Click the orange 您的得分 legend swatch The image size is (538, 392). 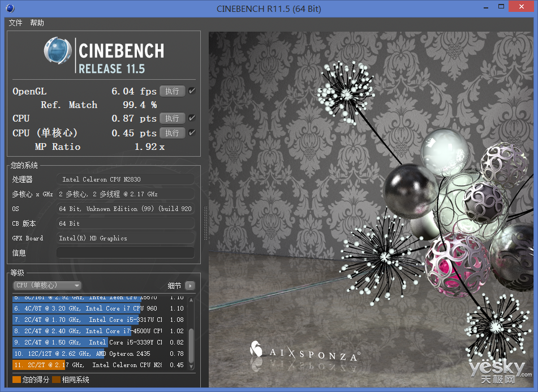16,380
